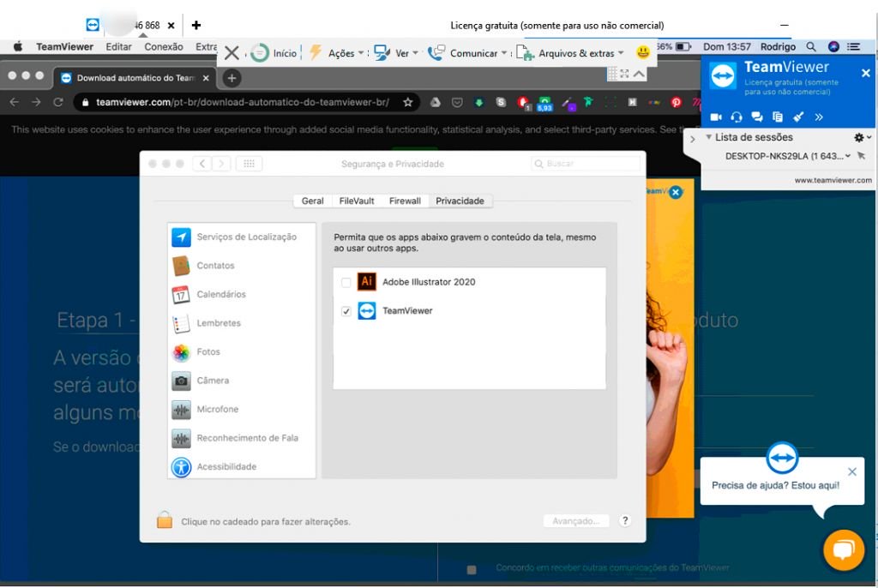
Task: Open the TeamViewer menu in Mac menu bar
Action: (64, 46)
